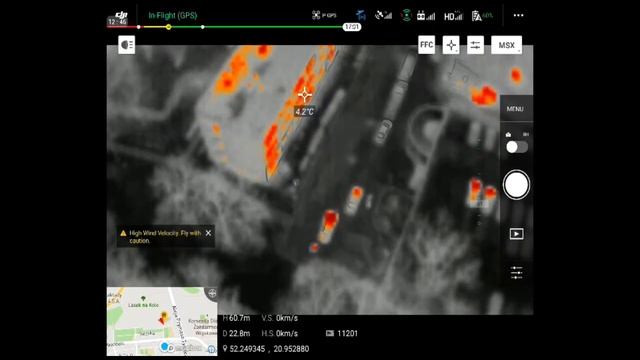The image size is (640, 360).
Task: Open the green compass status icon
Action: 406,15
